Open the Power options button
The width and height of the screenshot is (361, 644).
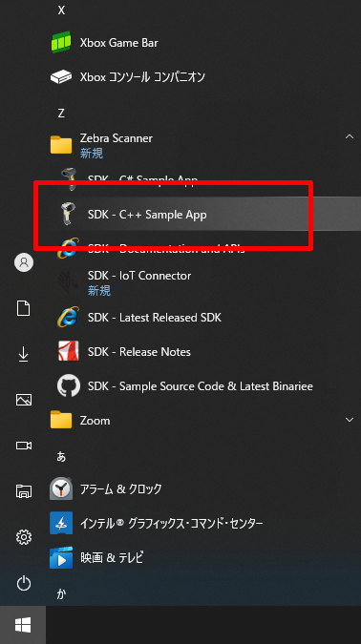coord(24,583)
